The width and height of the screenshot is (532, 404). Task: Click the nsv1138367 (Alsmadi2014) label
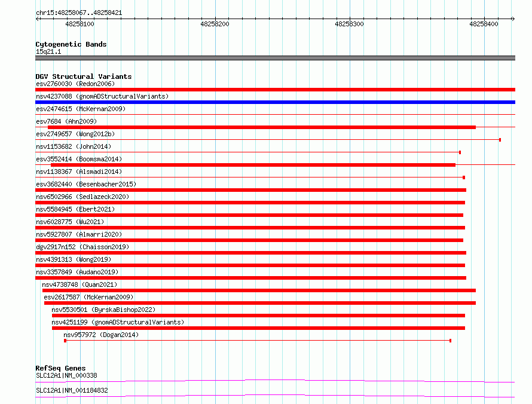pos(79,172)
